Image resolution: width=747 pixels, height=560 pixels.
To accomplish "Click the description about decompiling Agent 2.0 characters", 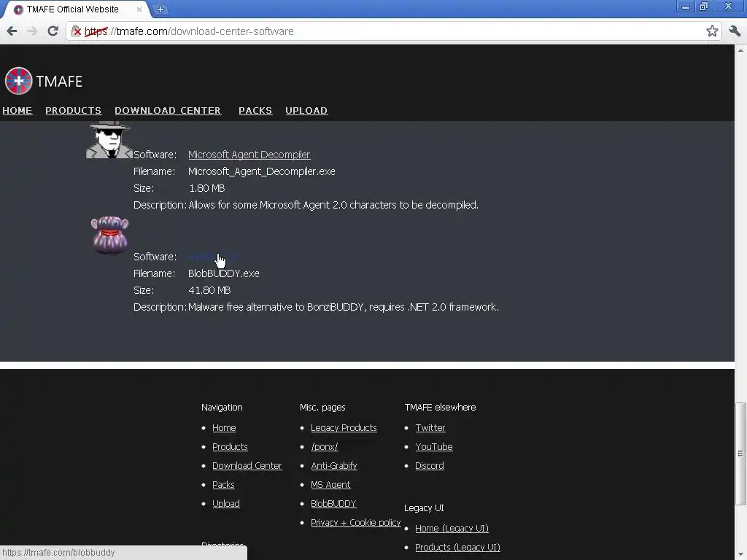I will tap(333, 205).
